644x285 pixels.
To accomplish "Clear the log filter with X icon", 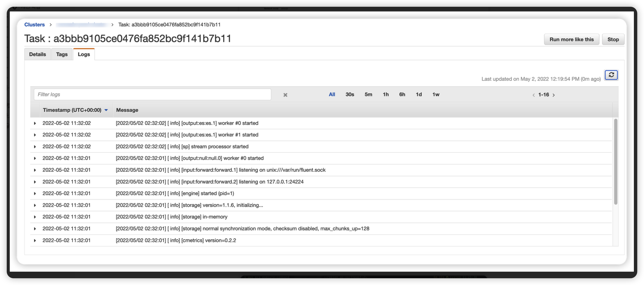I will [285, 95].
